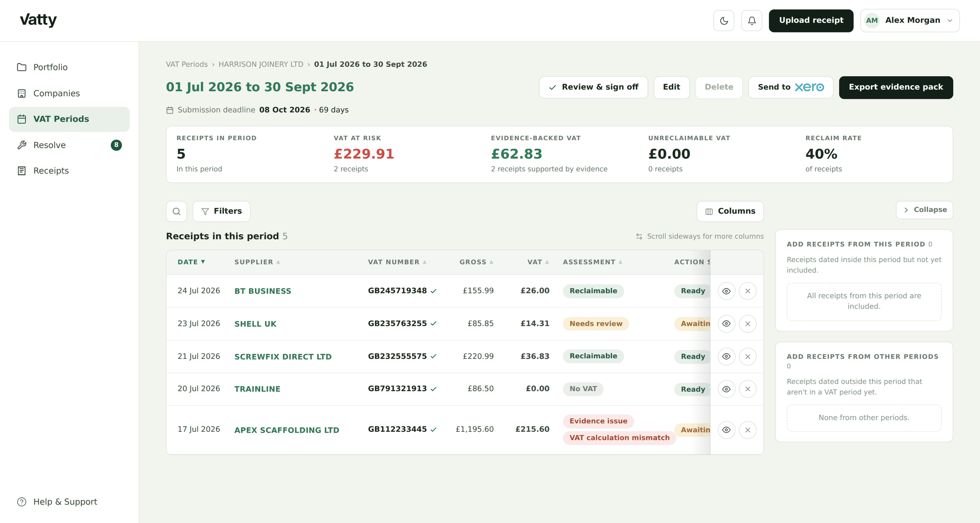Sort by the SUPPLIER column
This screenshot has width=980, height=523.
(x=257, y=262)
